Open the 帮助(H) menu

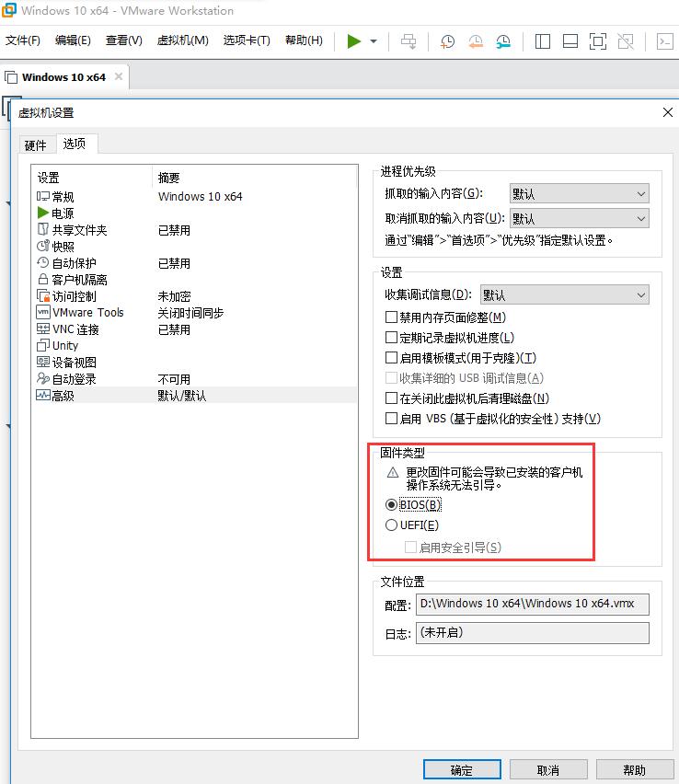[x=304, y=40]
